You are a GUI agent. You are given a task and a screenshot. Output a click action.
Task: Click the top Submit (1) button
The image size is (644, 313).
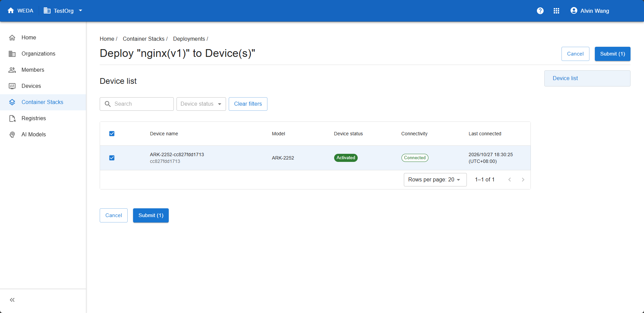tap(612, 54)
